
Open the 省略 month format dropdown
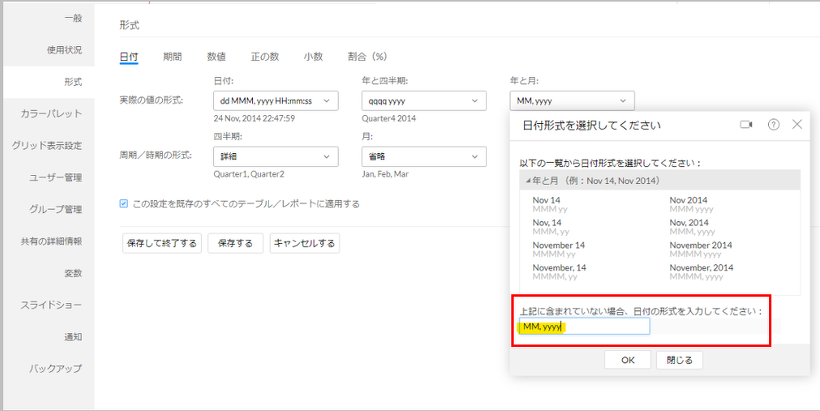pos(423,157)
